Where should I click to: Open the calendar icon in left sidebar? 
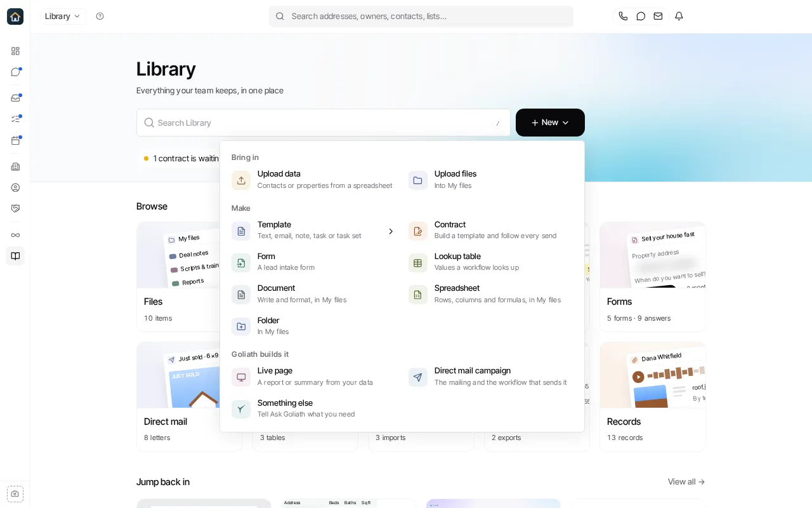(x=15, y=140)
